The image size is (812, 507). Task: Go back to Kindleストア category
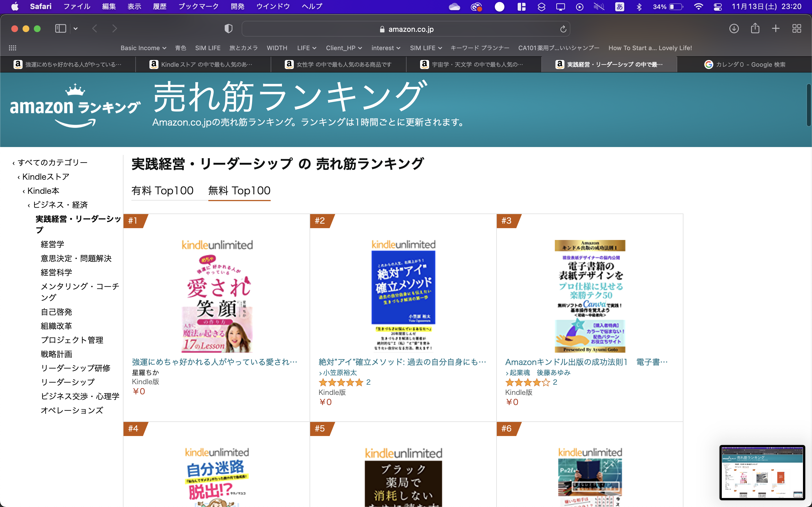pyautogui.click(x=46, y=177)
